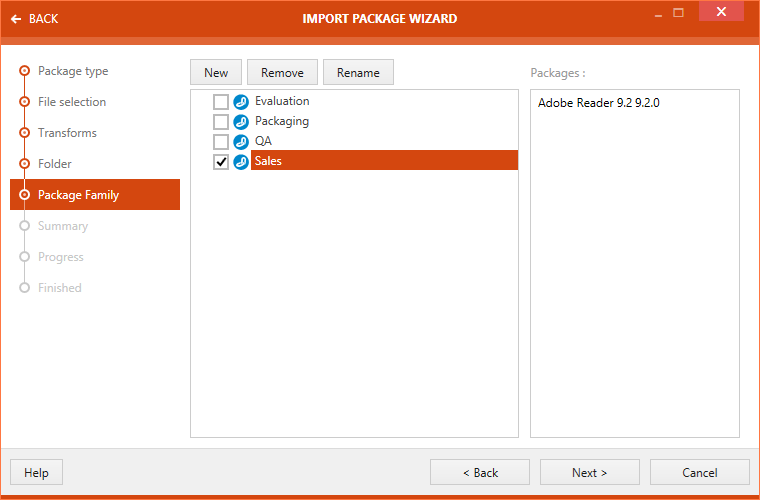Click the Transforms step circle
Viewport: 760px width, 500px height.
pyautogui.click(x=25, y=134)
